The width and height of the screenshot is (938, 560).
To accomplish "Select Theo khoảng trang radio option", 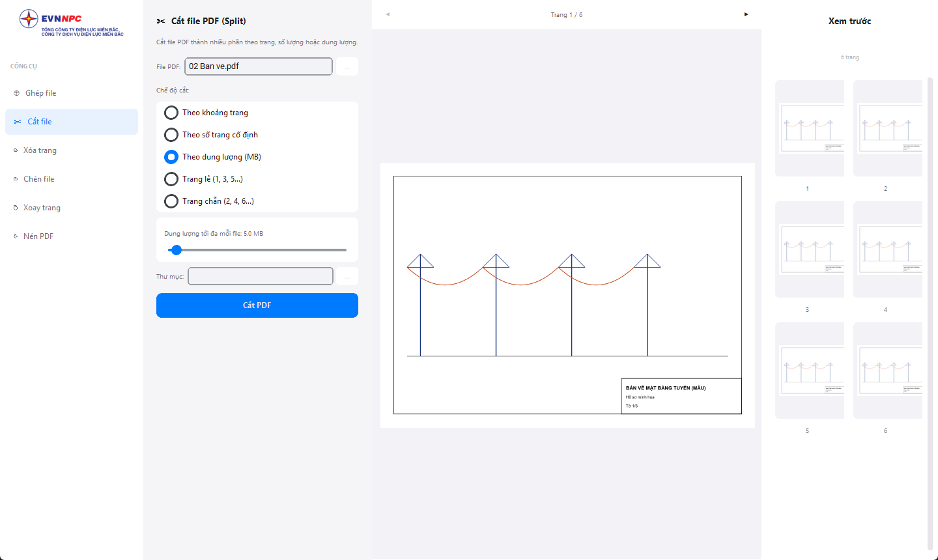I will coord(171,113).
